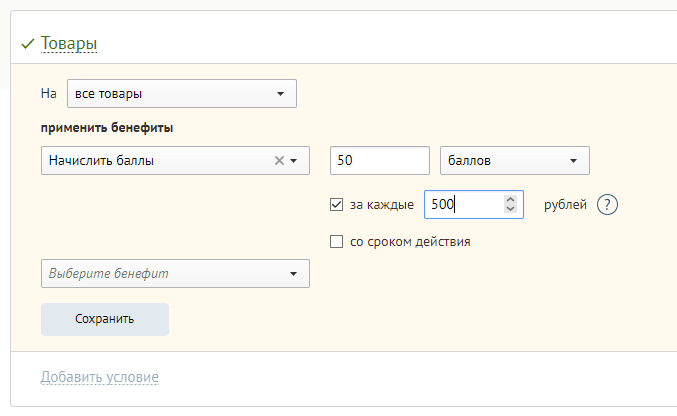677x416 pixels.
Task: Collapse the Товары section header
Action: click(x=69, y=43)
